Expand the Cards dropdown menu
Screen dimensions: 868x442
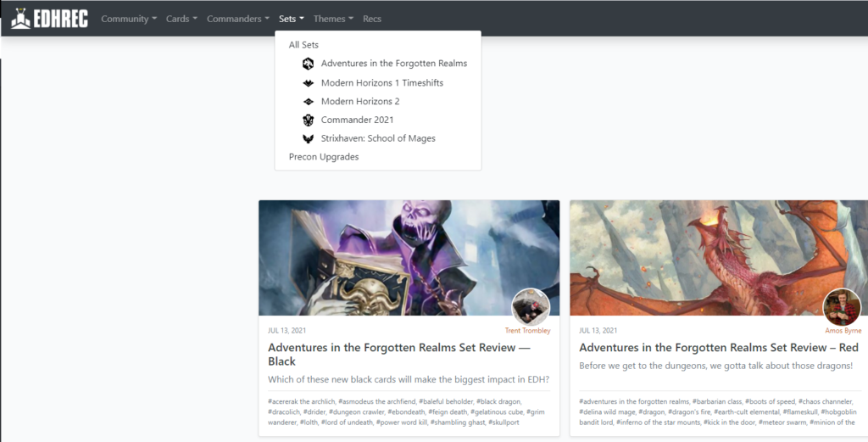pyautogui.click(x=181, y=19)
